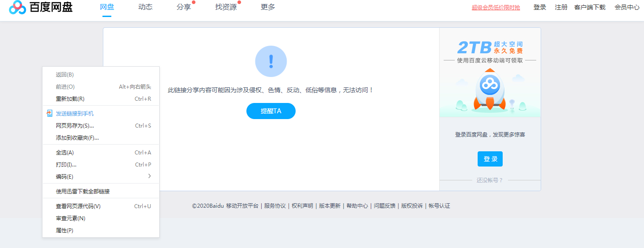644x248 pixels.
Task: Go to the 找资源 tab
Action: (226, 7)
